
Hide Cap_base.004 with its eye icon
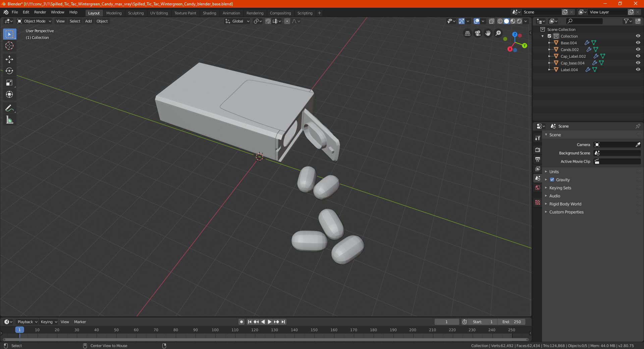638,63
